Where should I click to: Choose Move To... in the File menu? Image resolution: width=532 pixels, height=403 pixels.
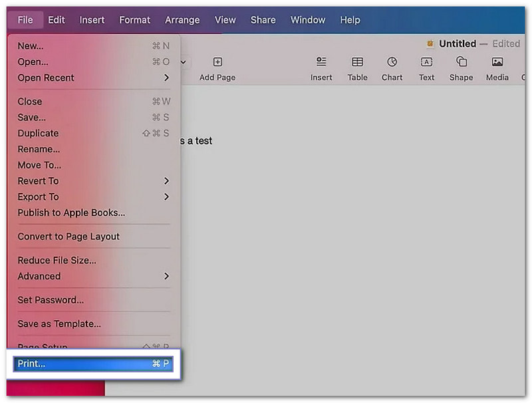[93, 165]
